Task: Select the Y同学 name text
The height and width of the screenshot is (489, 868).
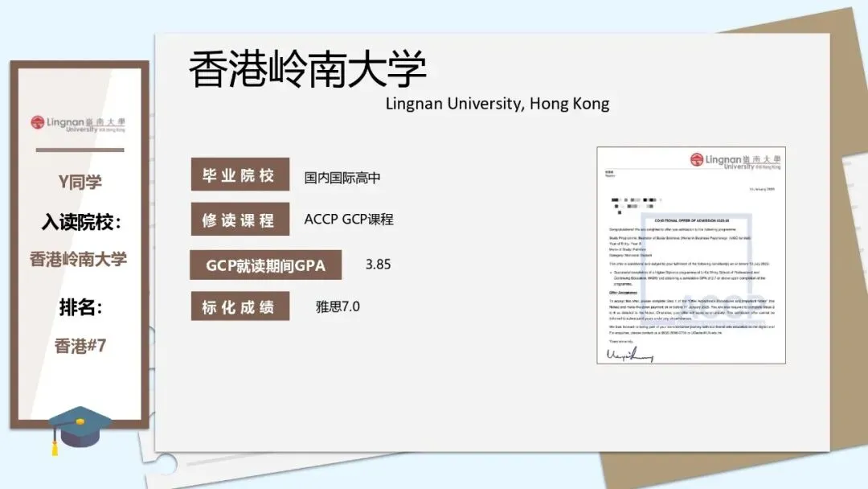Action: [80, 182]
